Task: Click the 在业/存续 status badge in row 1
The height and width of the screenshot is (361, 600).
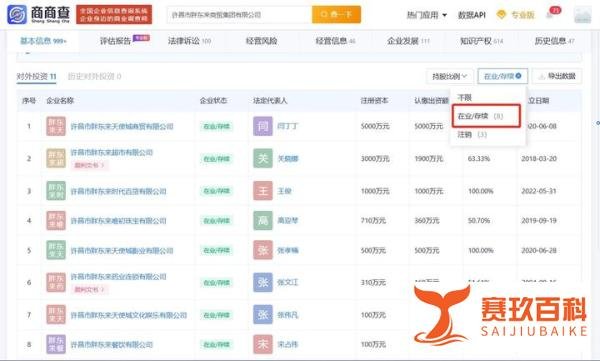Action: pyautogui.click(x=216, y=126)
